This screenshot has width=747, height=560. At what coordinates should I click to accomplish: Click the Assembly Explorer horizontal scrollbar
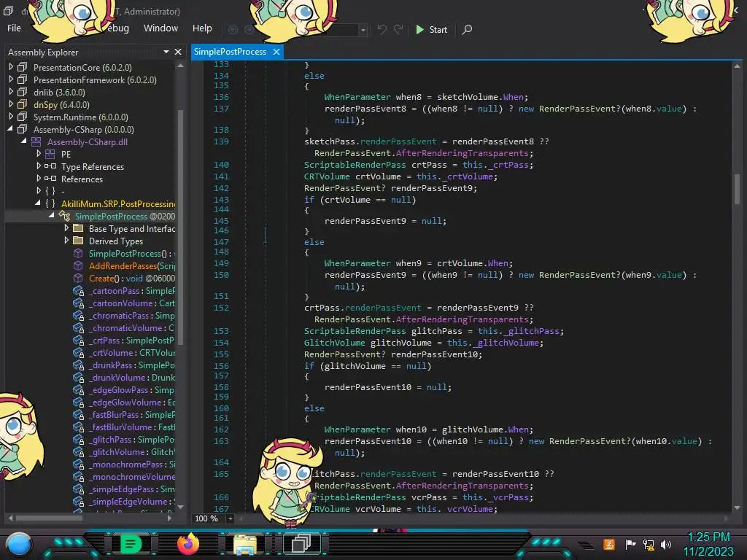click(x=49, y=518)
